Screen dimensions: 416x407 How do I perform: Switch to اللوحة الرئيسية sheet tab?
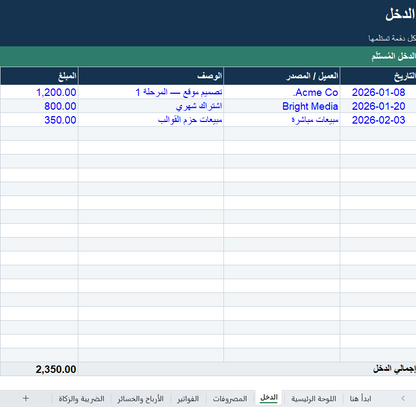pyautogui.click(x=314, y=398)
